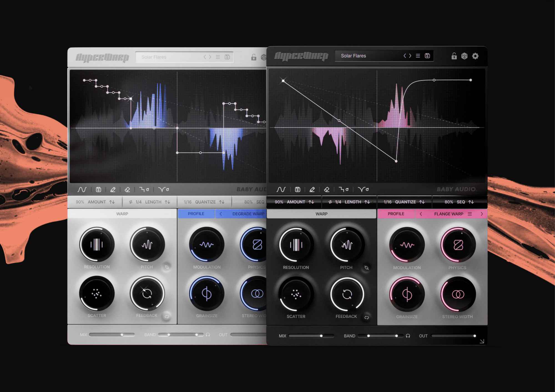Click lock icon in light HyperWarp window
This screenshot has height=392, width=555.
[x=253, y=57]
